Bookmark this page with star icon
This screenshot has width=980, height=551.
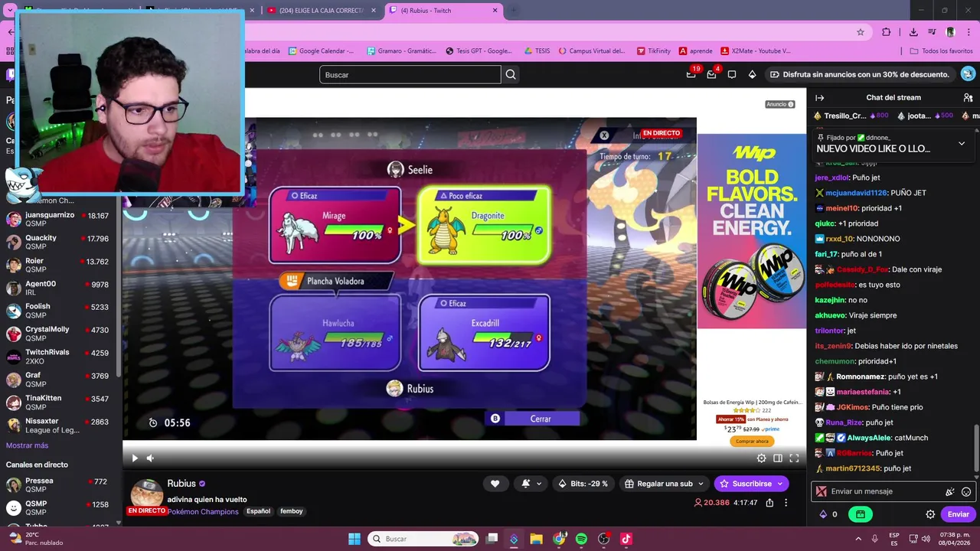pos(861,32)
